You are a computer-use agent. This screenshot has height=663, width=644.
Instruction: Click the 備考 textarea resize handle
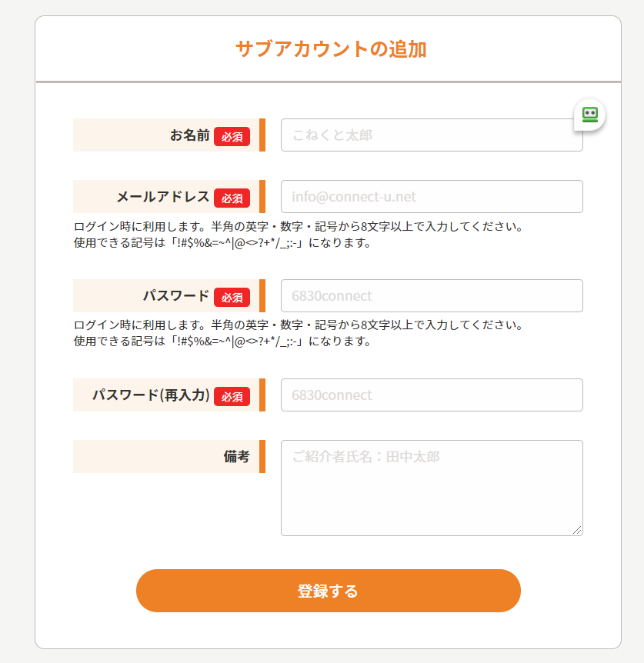tap(578, 530)
